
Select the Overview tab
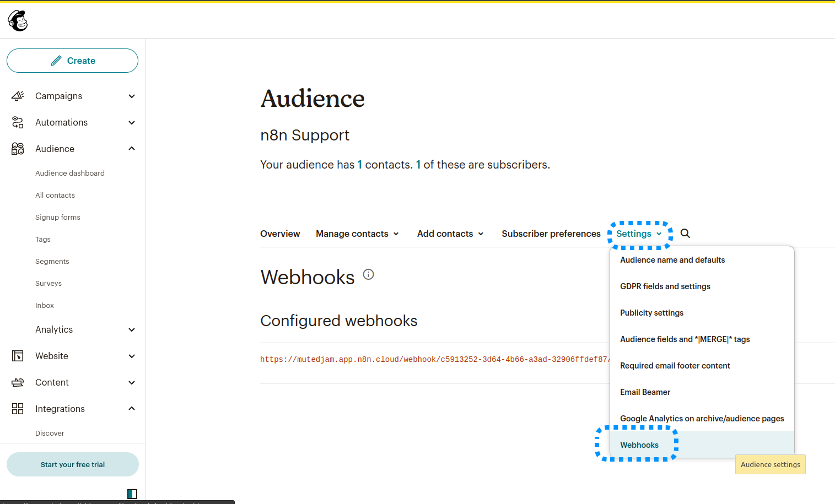point(279,234)
